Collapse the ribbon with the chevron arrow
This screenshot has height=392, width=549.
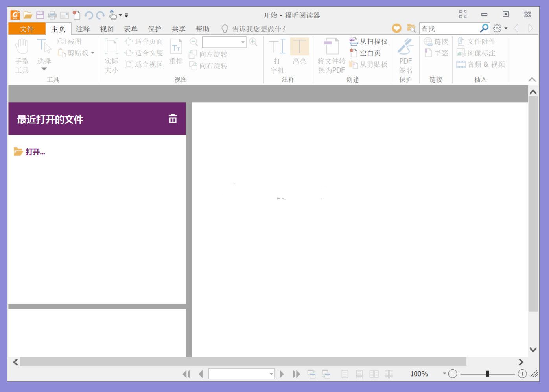pos(532,79)
